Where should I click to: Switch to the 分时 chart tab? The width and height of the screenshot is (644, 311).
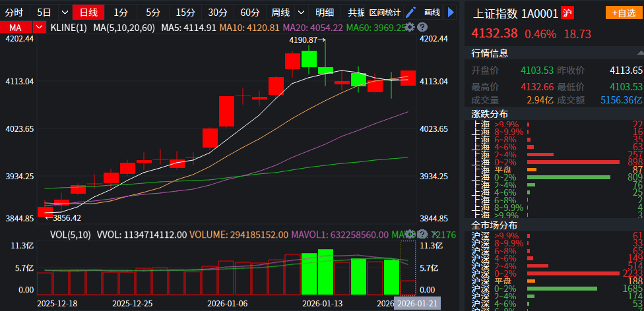[x=14, y=12]
